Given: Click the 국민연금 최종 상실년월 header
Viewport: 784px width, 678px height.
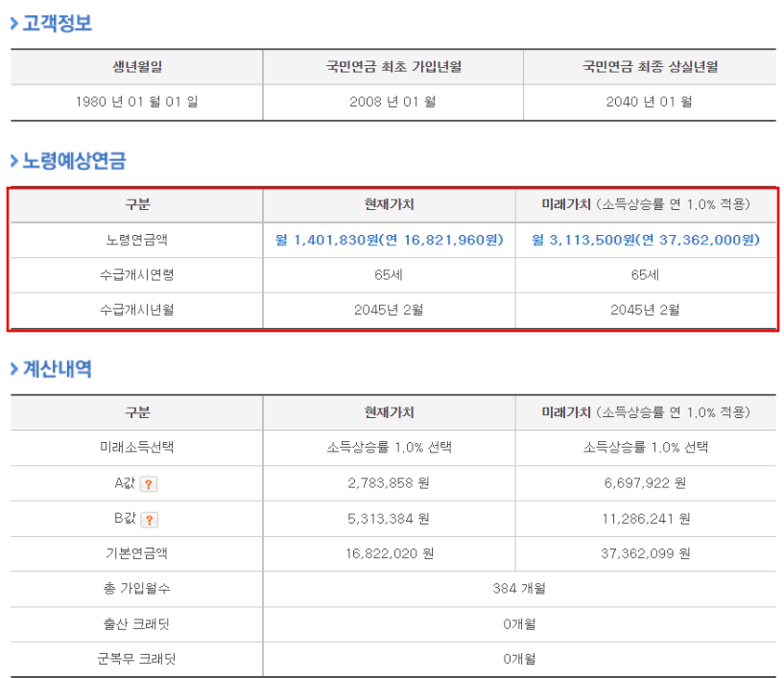Looking at the screenshot, I should click(649, 67).
